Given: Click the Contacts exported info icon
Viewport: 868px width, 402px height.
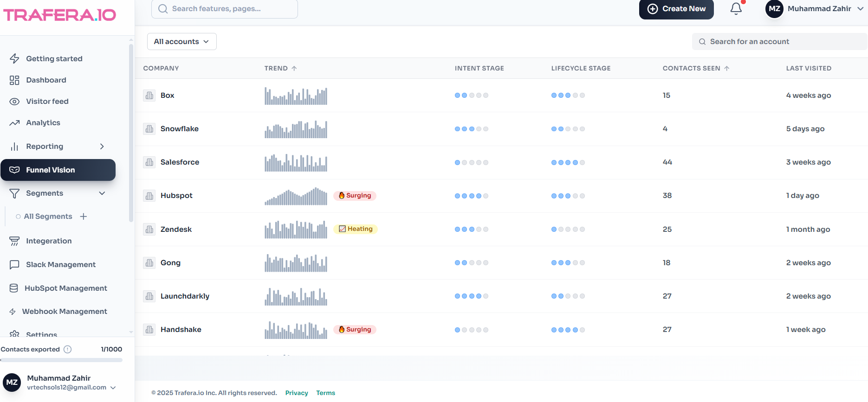Looking at the screenshot, I should coord(67,349).
